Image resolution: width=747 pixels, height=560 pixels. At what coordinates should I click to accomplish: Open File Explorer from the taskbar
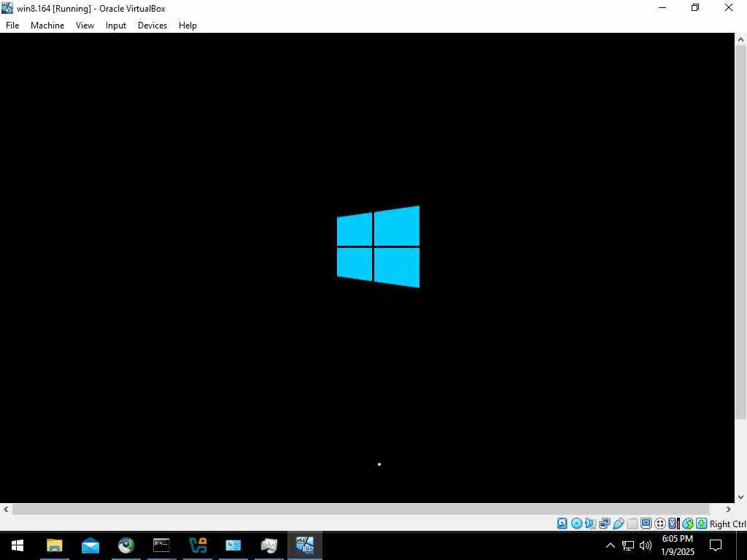click(x=54, y=545)
